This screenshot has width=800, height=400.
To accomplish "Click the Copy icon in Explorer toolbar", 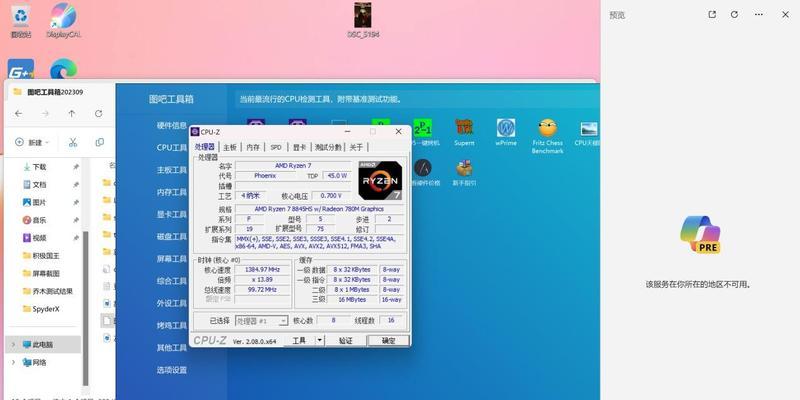I will [100, 142].
